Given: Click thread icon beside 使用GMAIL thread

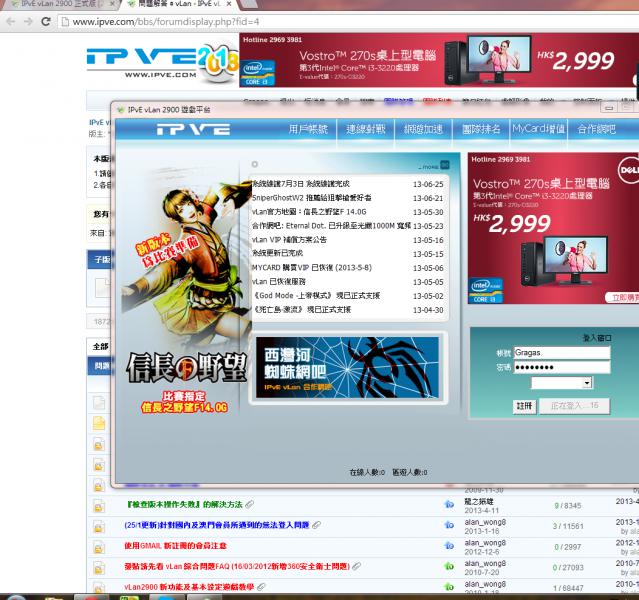Looking at the screenshot, I should click(x=99, y=547).
